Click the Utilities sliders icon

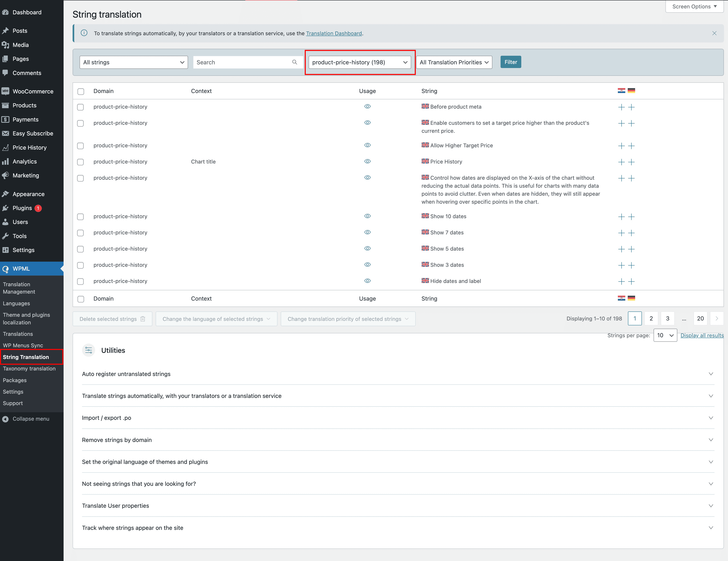coord(88,350)
